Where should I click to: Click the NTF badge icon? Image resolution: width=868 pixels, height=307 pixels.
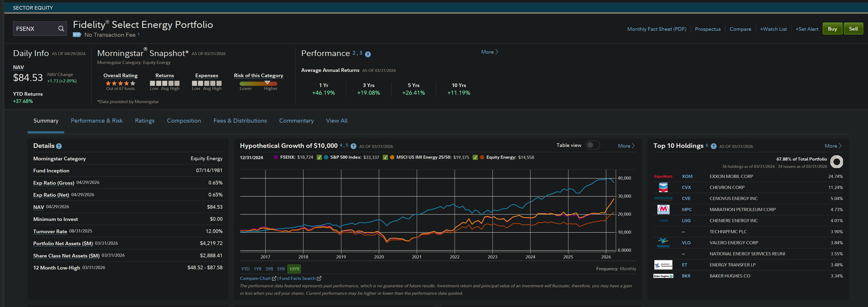point(77,35)
